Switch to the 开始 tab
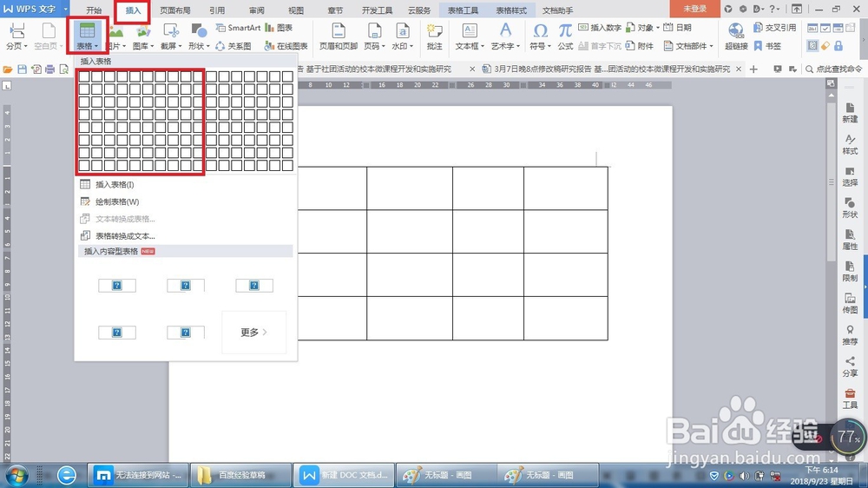The width and height of the screenshot is (868, 488). pyautogui.click(x=94, y=10)
